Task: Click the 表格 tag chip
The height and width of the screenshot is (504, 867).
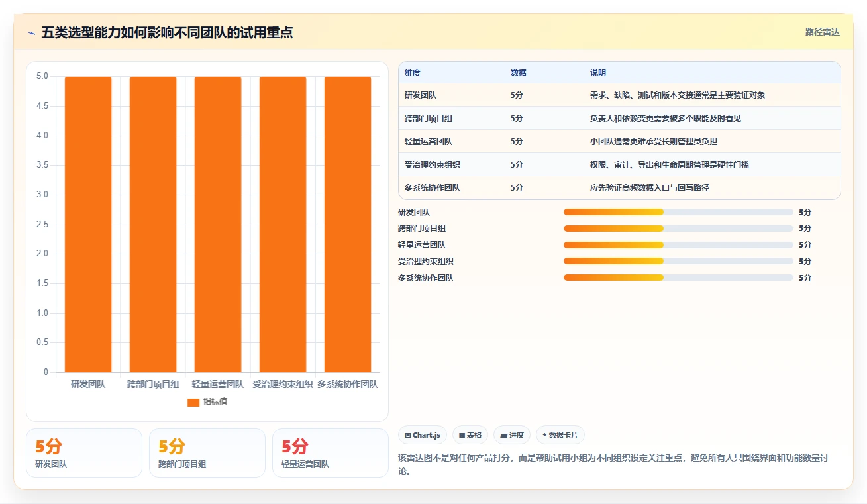Action: (x=470, y=435)
